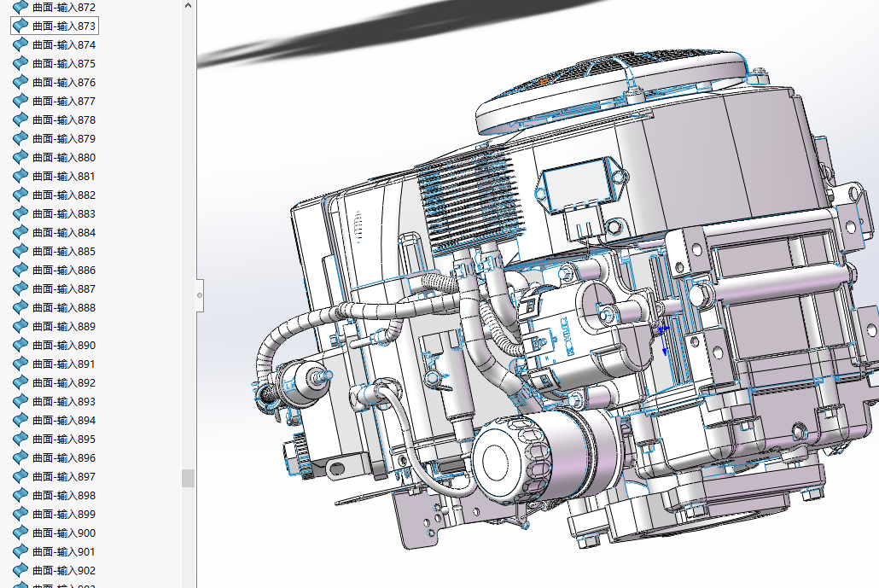Click the scroll-up arrow of the tree
This screenshot has height=588, width=879.
[188, 5]
